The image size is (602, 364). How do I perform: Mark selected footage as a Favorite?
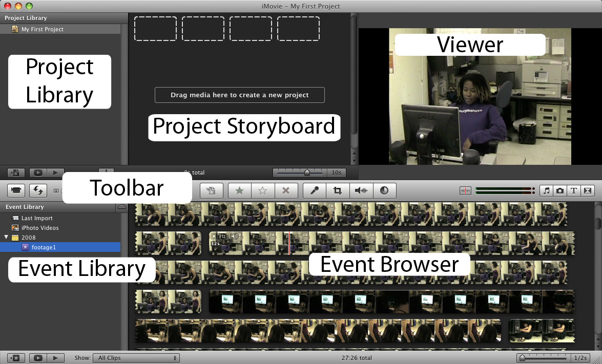[x=239, y=190]
